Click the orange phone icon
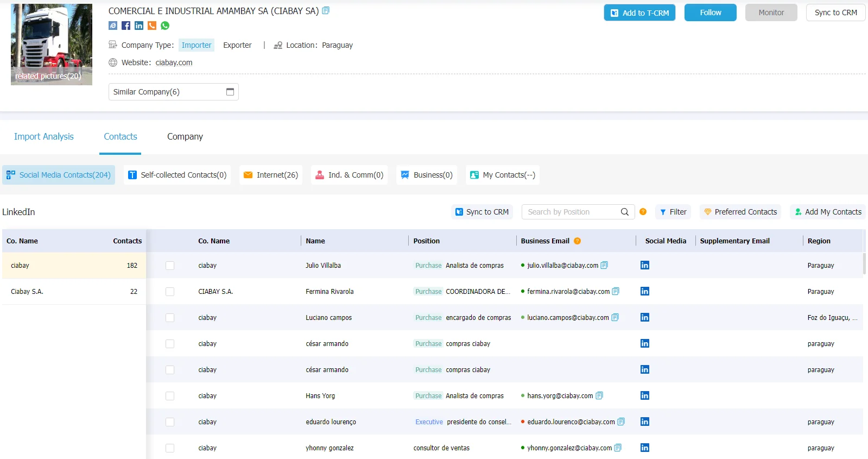Viewport: 868px width, 459px height. pos(152,26)
